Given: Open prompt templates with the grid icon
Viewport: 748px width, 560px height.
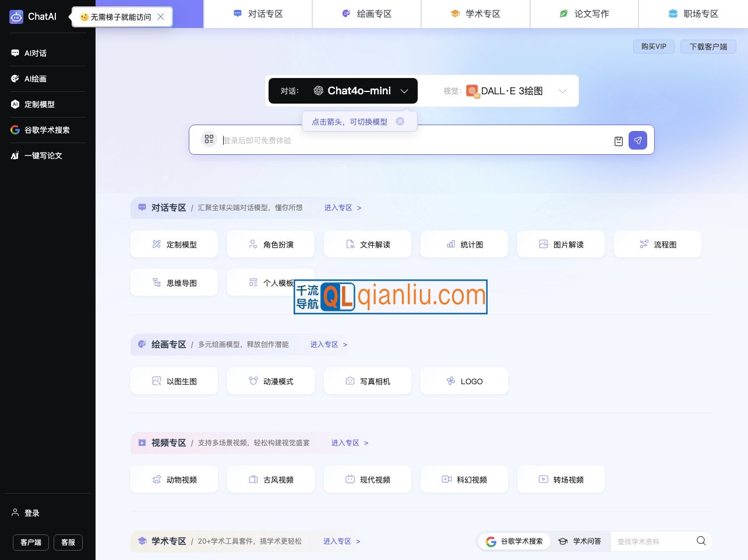Looking at the screenshot, I should tap(209, 140).
